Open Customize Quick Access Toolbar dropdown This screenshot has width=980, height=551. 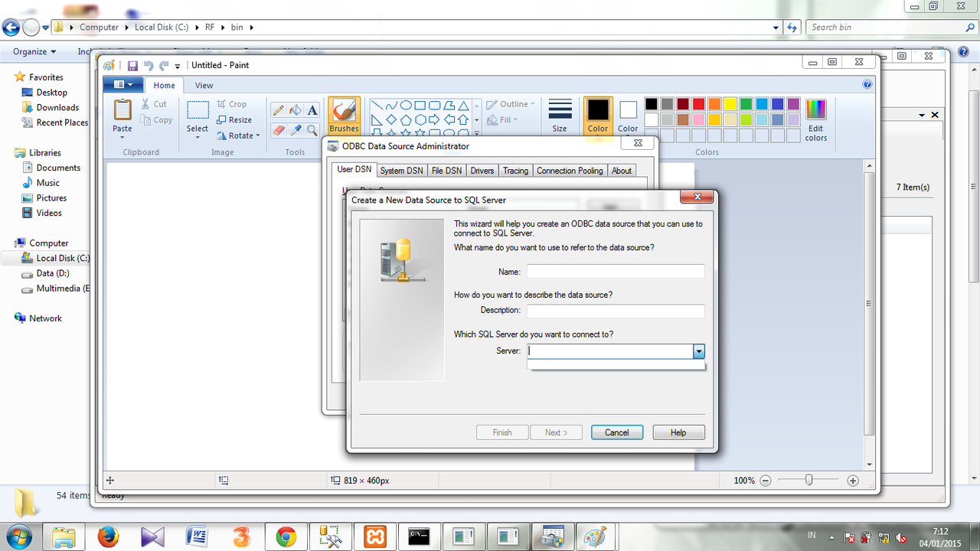(x=178, y=67)
